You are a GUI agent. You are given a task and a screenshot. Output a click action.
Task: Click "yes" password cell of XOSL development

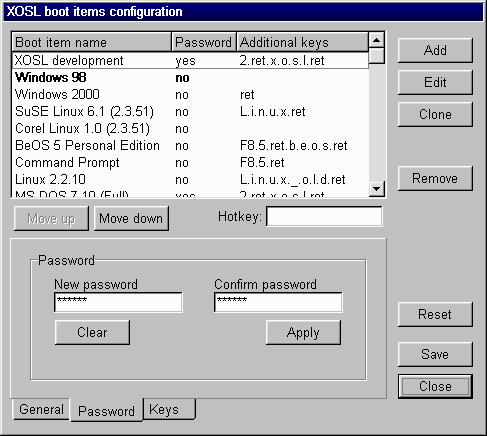pyautogui.click(x=185, y=61)
